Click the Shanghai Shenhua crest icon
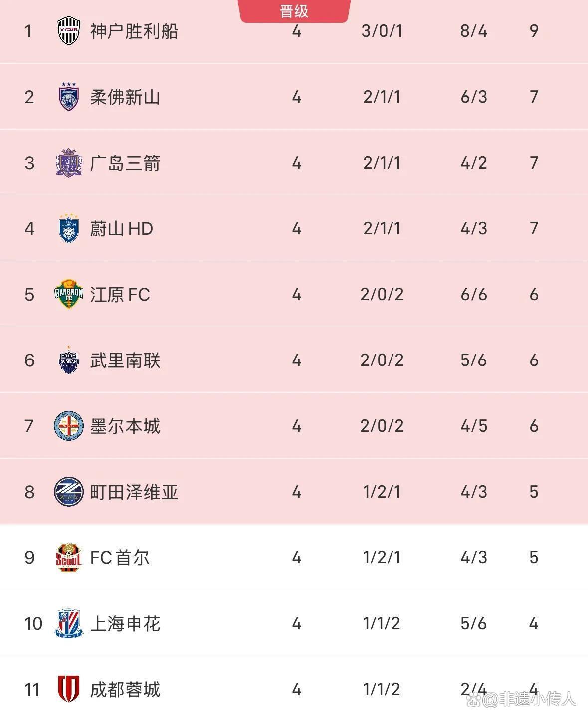This screenshot has height=720, width=588. [68, 623]
